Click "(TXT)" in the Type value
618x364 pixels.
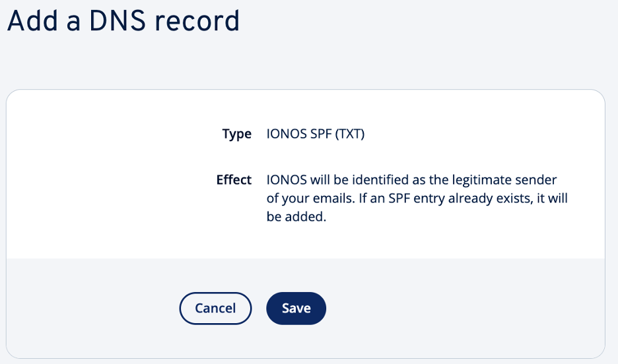350,134
